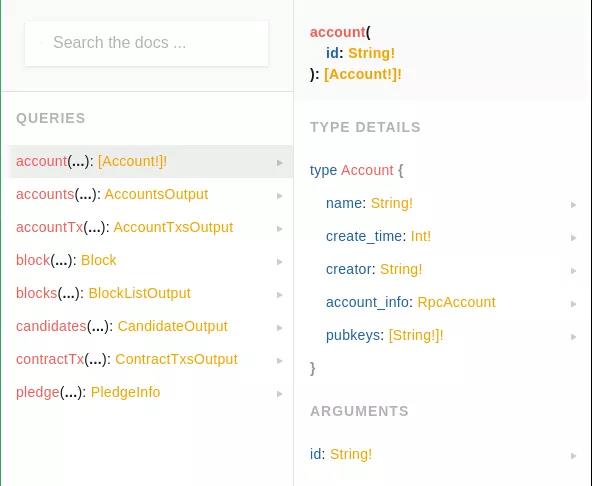
Task: Expand the id argument arrow
Action: click(574, 456)
